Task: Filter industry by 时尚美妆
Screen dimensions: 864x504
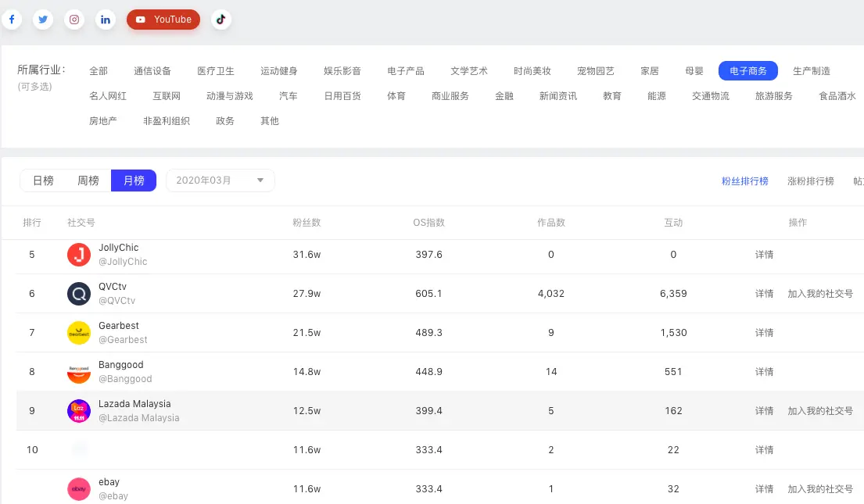Action: tap(532, 70)
